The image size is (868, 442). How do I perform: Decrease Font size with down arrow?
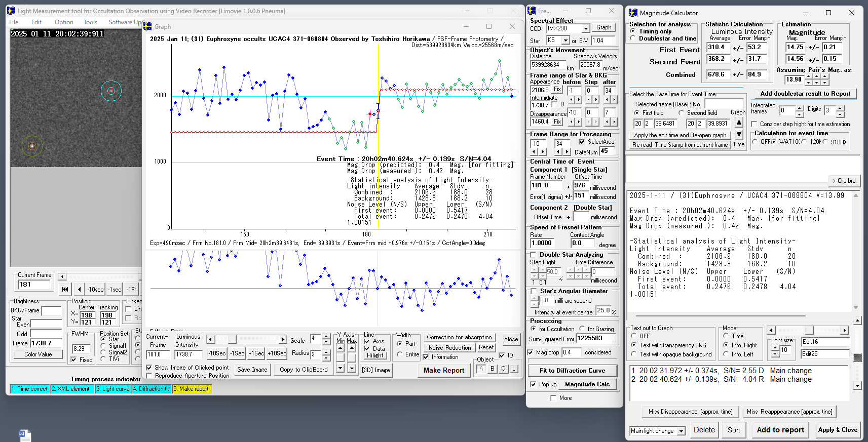click(775, 353)
